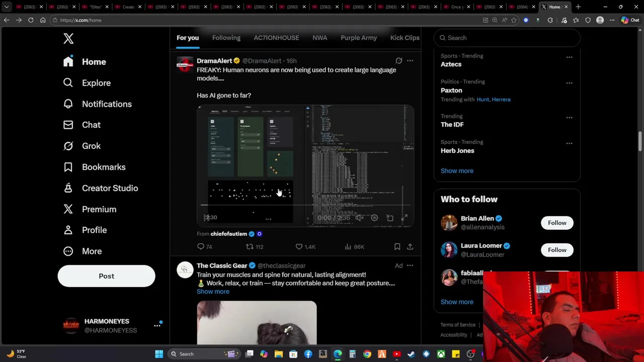Follow Brian Allen

pos(557,223)
